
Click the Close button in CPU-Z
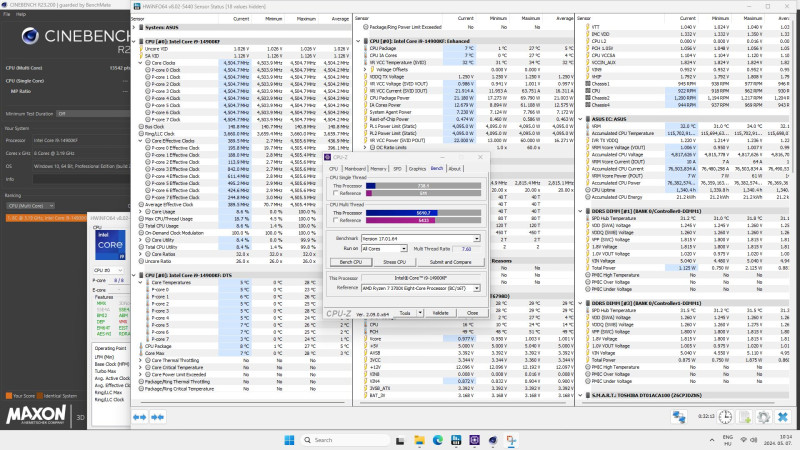click(472, 313)
